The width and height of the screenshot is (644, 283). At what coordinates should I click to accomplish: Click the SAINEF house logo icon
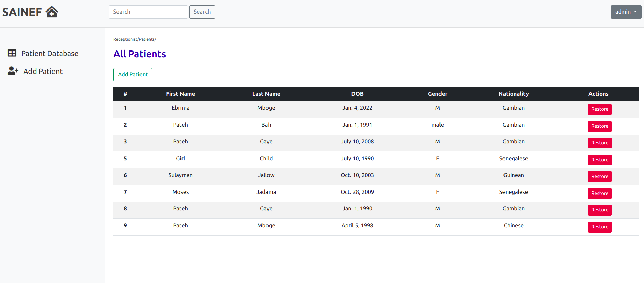[x=52, y=12]
